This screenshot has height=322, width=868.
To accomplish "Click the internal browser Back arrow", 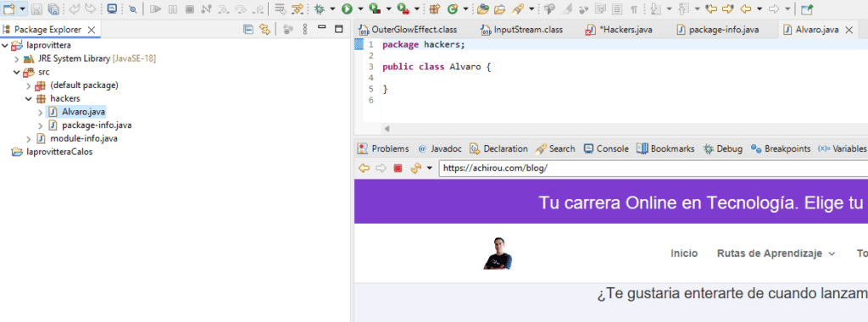I will tap(364, 168).
